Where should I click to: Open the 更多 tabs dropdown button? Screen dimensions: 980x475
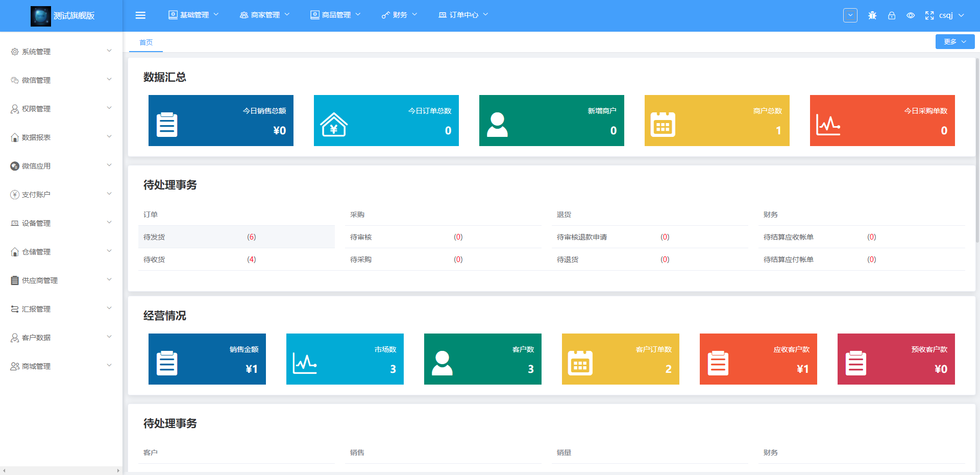(955, 42)
